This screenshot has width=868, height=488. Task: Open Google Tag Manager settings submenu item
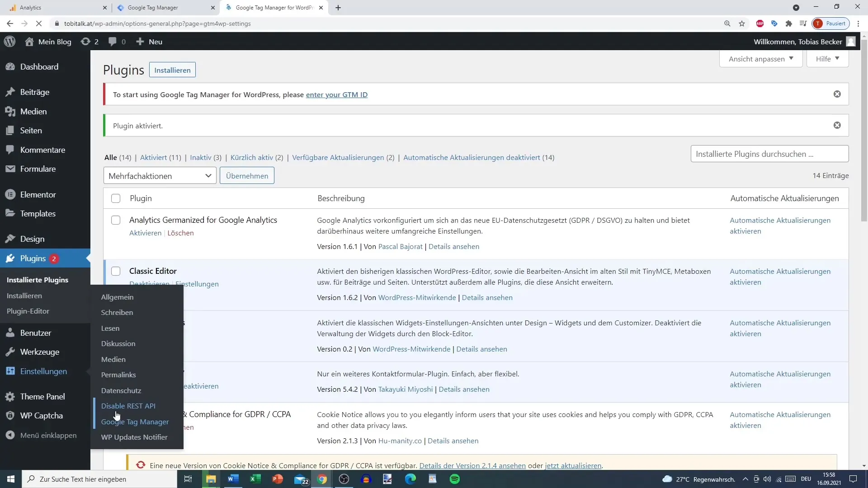[135, 422]
